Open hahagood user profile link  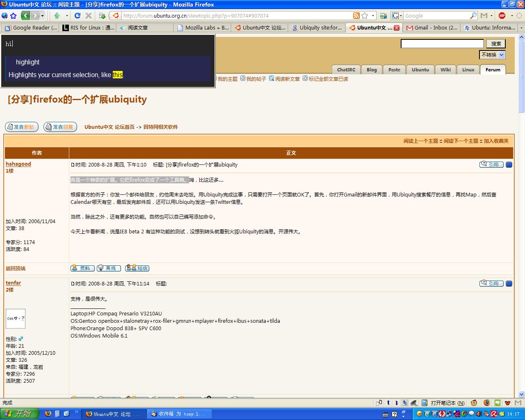(18, 164)
